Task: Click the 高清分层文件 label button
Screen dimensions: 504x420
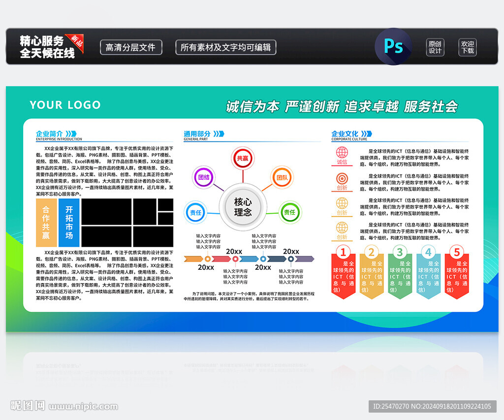Action: coord(131,47)
